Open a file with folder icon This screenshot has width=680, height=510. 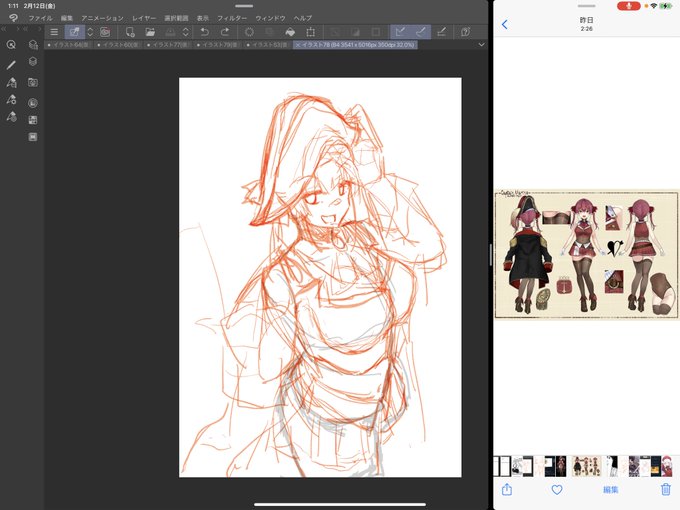[x=150, y=32]
